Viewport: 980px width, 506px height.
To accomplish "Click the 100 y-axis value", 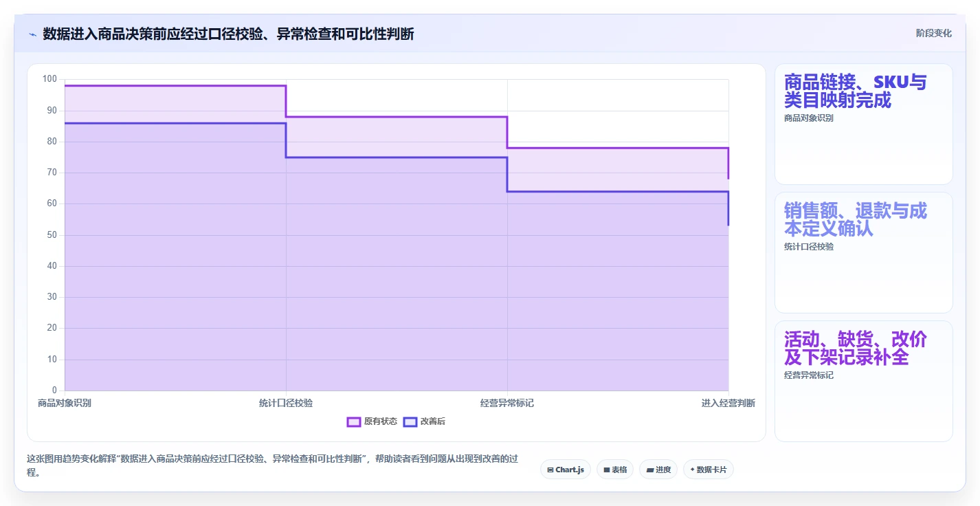I will coord(50,79).
